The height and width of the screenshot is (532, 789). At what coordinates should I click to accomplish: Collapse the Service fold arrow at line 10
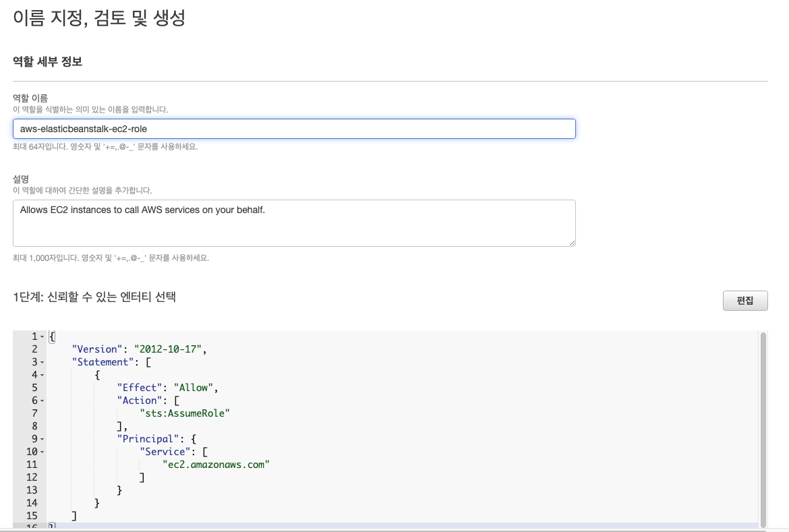42,452
